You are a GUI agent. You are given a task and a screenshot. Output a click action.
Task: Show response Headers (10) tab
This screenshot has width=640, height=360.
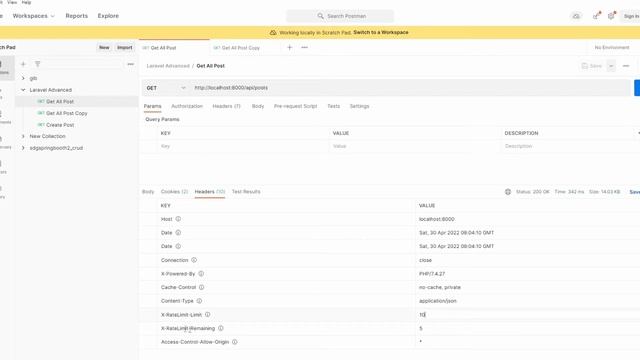point(210,191)
